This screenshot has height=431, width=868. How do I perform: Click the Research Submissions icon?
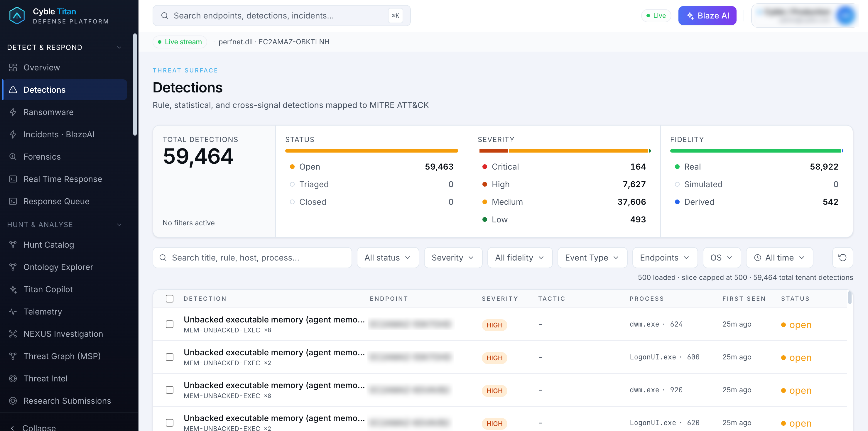(13, 401)
